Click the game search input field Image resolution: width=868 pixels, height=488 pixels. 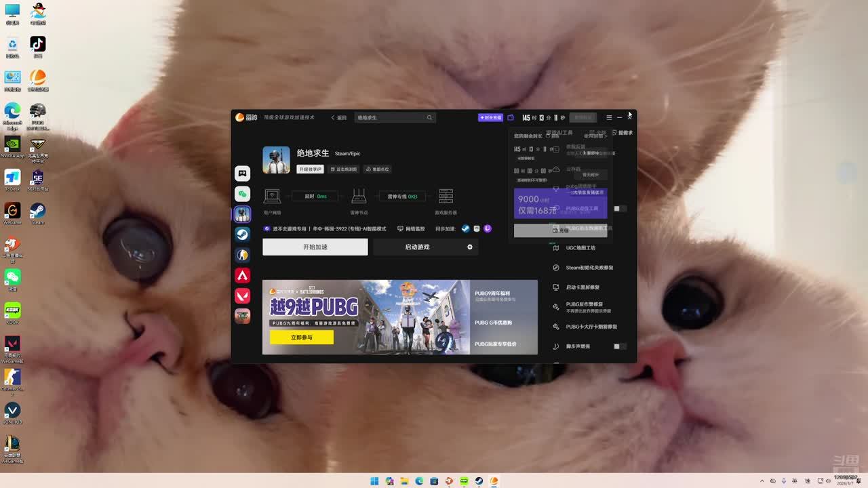click(391, 118)
